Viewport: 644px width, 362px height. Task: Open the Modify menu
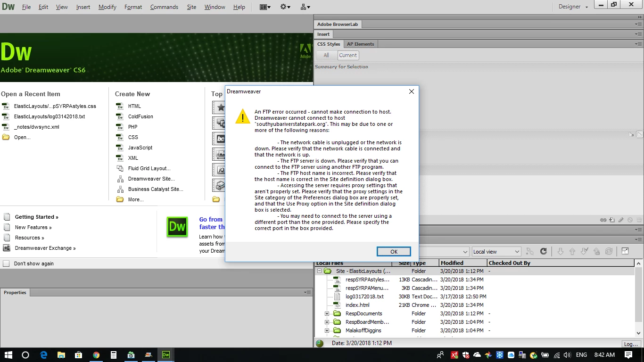pos(107,7)
